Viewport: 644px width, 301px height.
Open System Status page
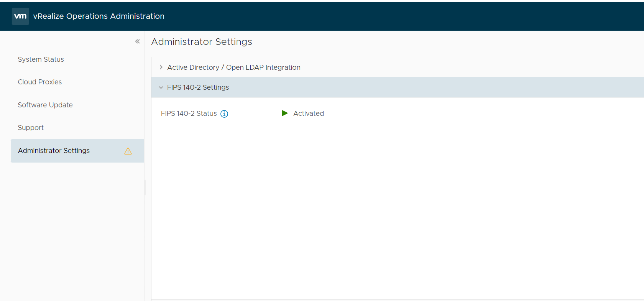(41, 59)
